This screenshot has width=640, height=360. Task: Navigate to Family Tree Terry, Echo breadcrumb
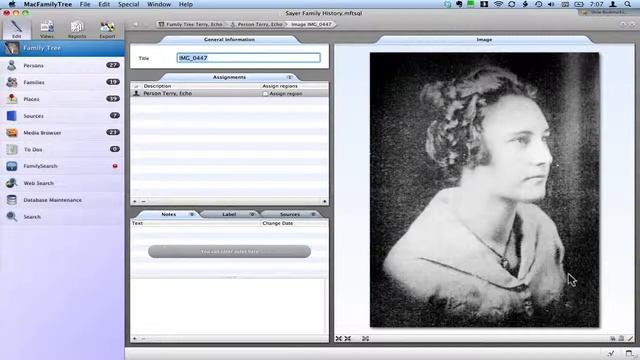191,24
